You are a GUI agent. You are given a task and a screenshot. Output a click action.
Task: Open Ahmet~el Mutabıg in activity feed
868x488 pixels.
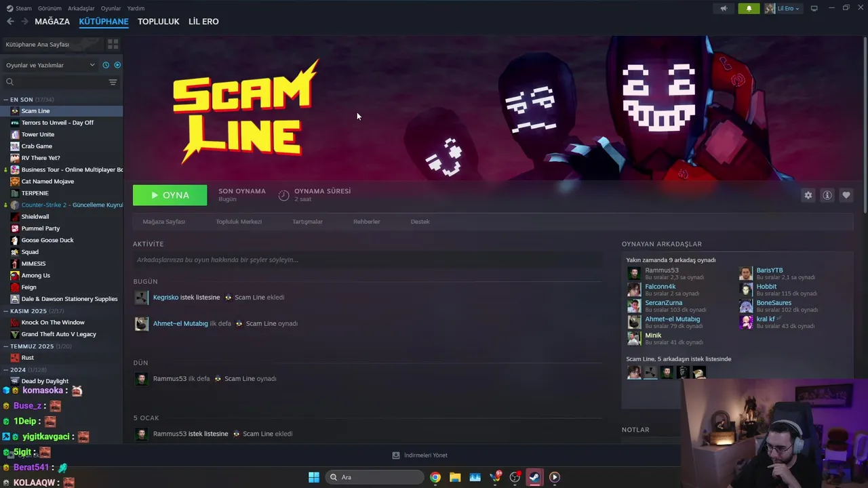tap(180, 324)
